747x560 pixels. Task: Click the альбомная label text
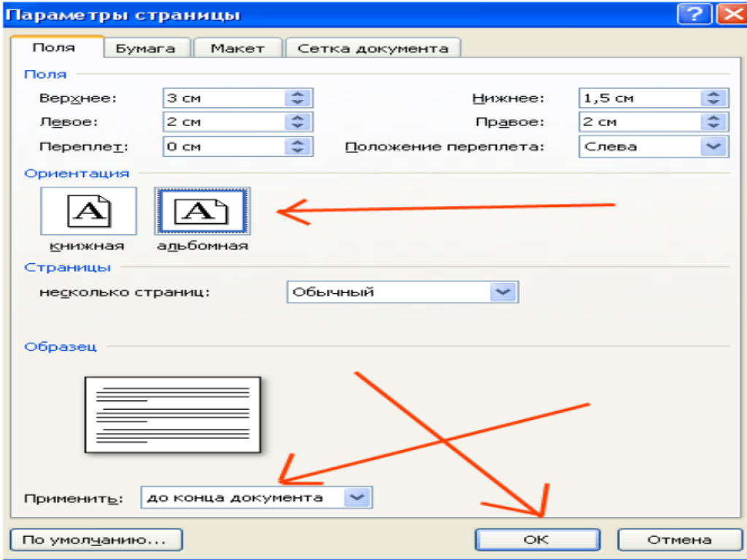click(x=203, y=246)
